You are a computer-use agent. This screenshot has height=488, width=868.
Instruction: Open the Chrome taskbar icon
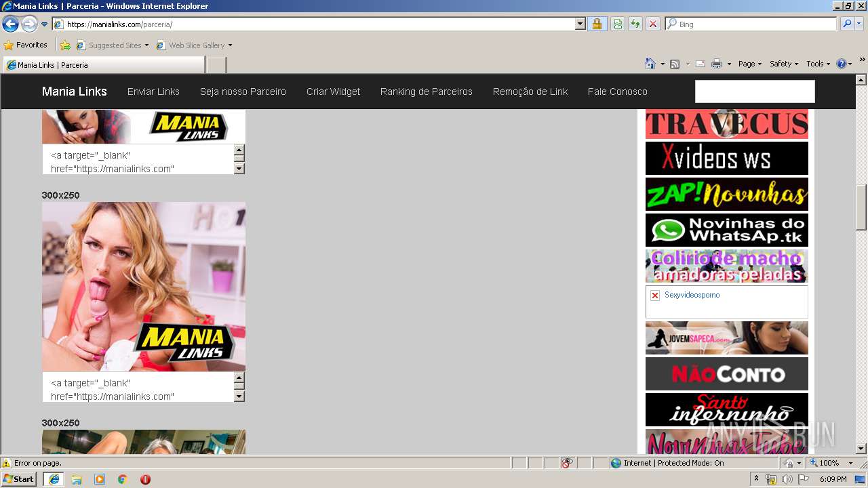[122, 479]
